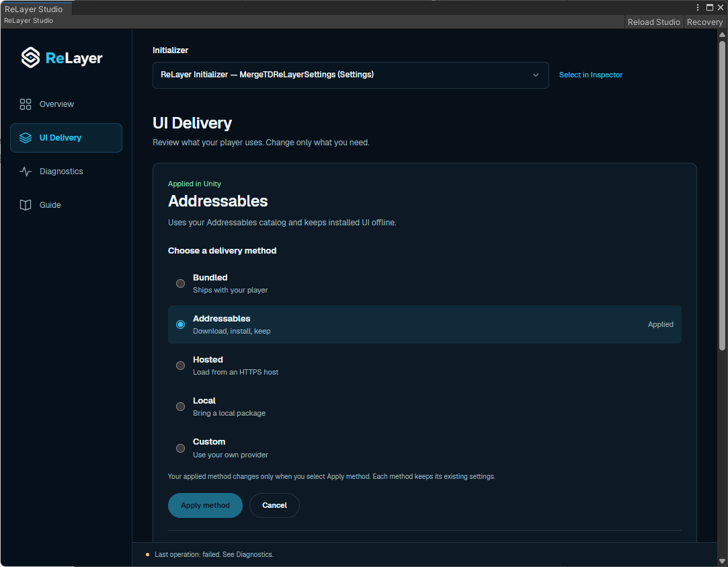
Task: Close the ReLayer Studio window
Action: [x=721, y=7]
